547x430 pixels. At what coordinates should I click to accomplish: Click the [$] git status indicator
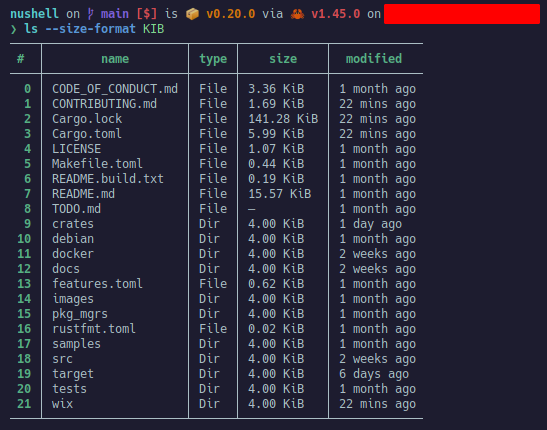click(147, 14)
